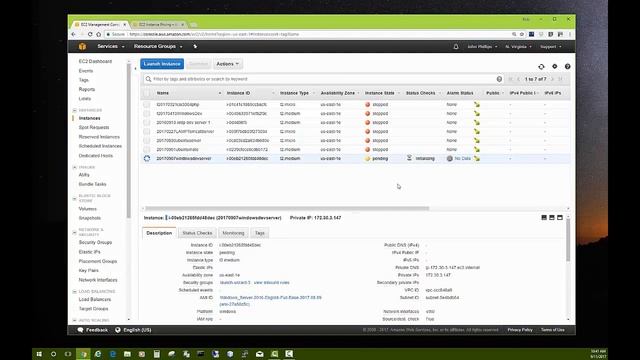Maximize details pane layout icon
640x360 pixels.
click(x=560, y=218)
